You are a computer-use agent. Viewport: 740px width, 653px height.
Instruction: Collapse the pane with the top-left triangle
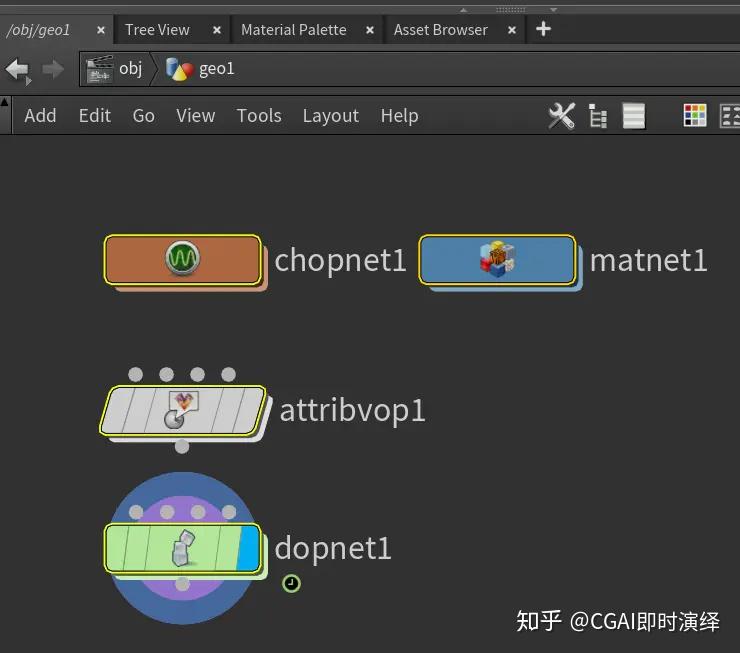point(5,101)
